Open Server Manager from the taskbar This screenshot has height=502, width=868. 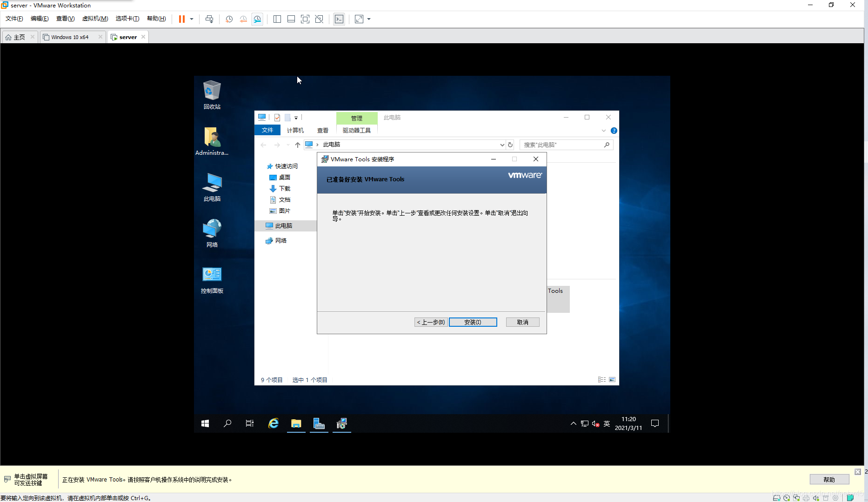click(x=319, y=423)
